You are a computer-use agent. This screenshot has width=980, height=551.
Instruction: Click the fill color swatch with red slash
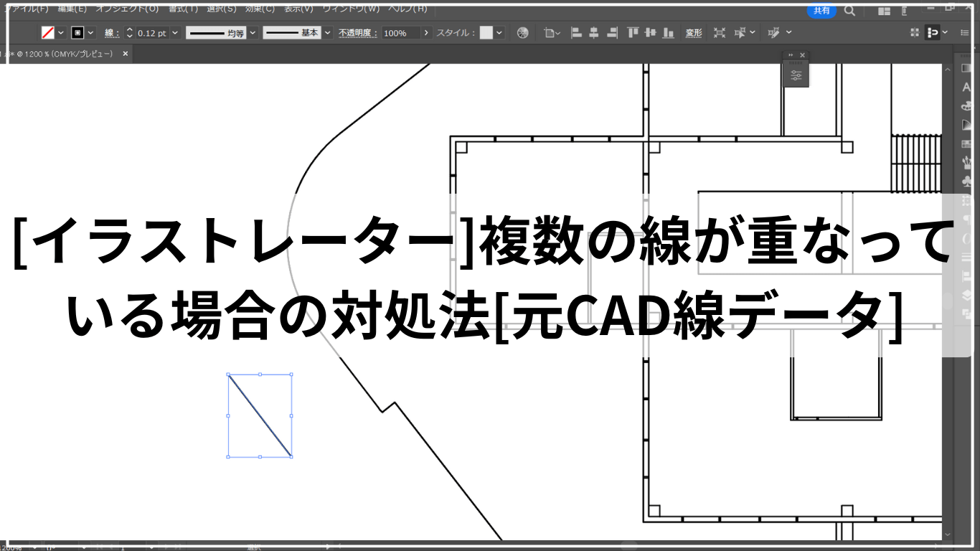[x=48, y=33]
